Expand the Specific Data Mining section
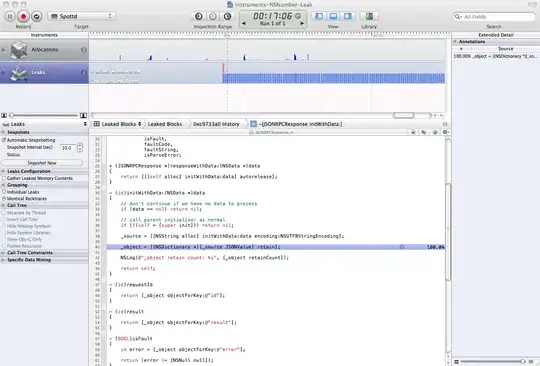 click(3, 260)
